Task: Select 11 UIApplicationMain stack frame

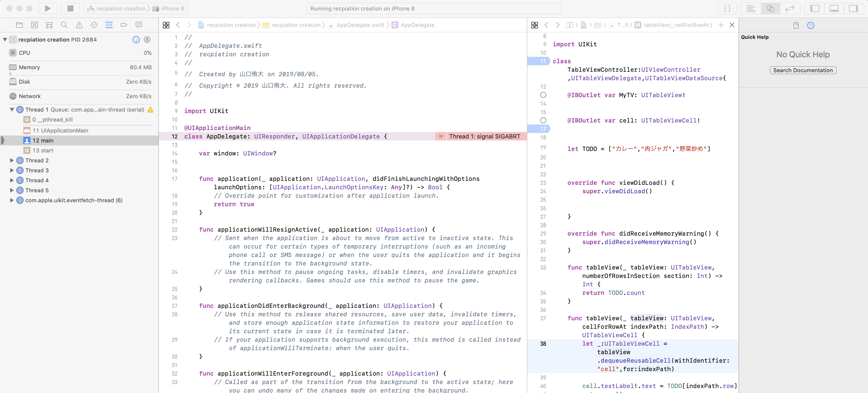Action: (60, 131)
